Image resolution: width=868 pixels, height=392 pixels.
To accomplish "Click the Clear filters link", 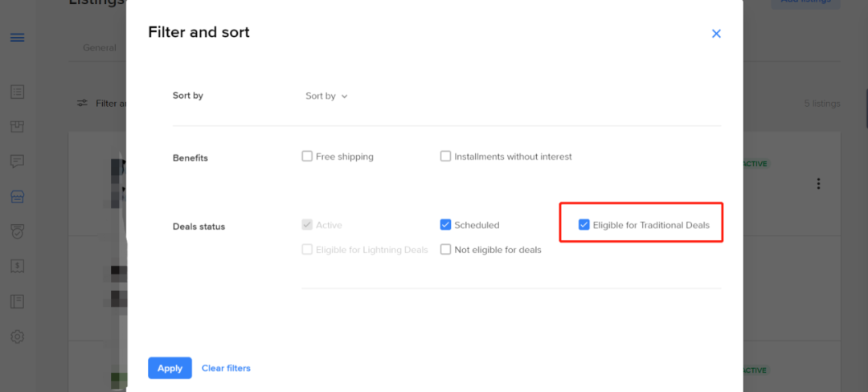I will click(x=226, y=368).
